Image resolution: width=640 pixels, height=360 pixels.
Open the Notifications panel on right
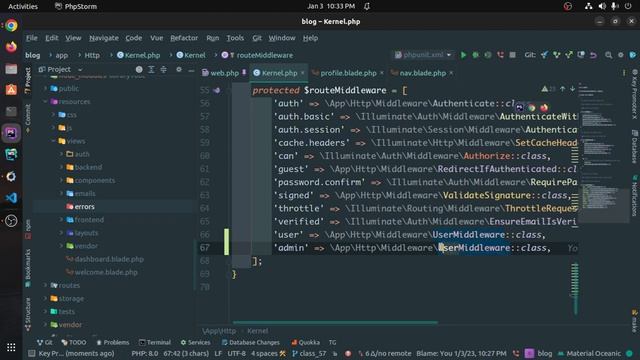tap(635, 196)
